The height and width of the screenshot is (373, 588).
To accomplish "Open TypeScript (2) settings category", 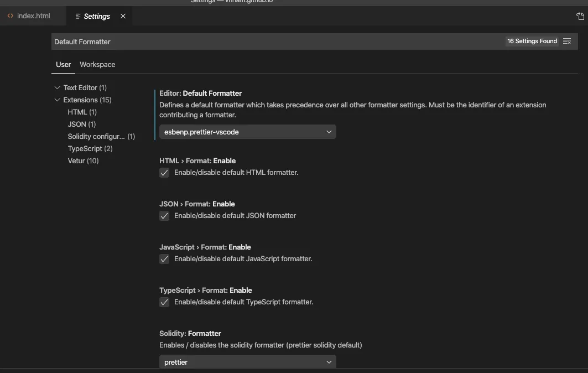I will [90, 149].
